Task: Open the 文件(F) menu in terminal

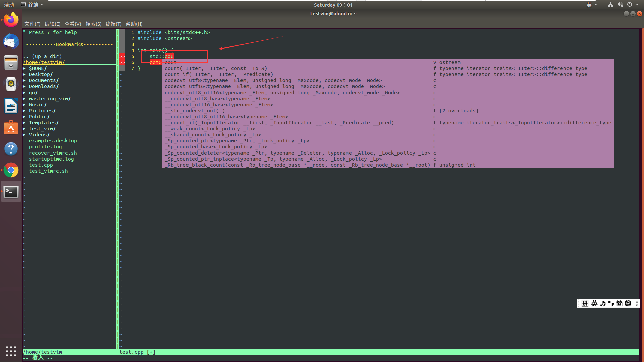Action: coord(32,24)
